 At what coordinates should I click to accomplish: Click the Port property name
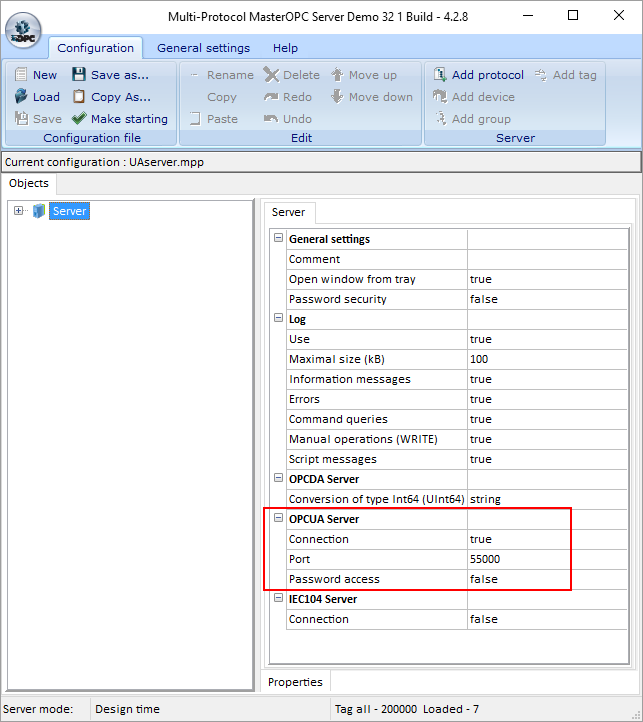(299, 559)
